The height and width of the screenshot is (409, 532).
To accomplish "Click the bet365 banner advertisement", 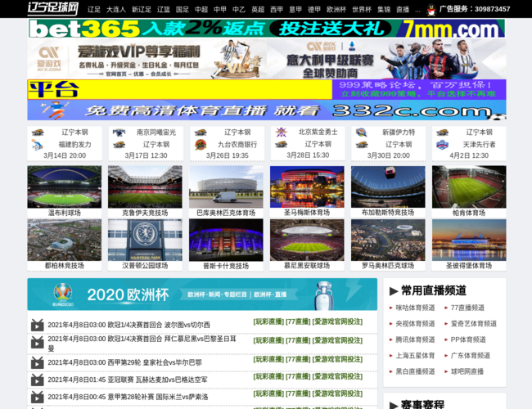I will [267, 29].
